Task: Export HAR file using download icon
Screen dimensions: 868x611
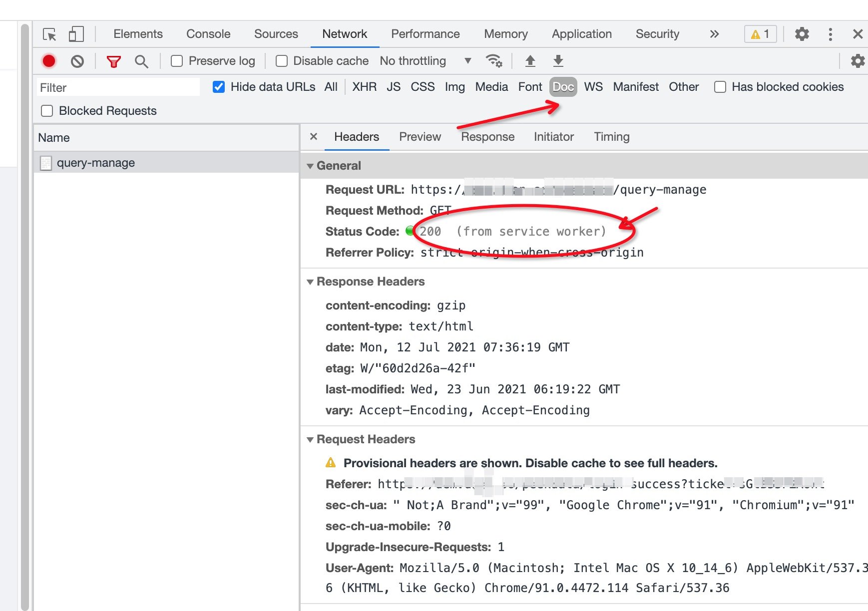Action: click(558, 60)
